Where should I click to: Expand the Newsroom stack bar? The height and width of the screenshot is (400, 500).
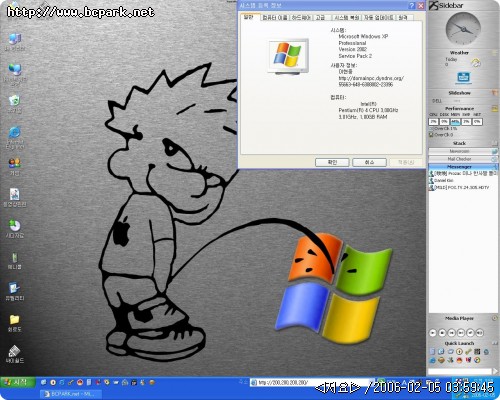463,151
